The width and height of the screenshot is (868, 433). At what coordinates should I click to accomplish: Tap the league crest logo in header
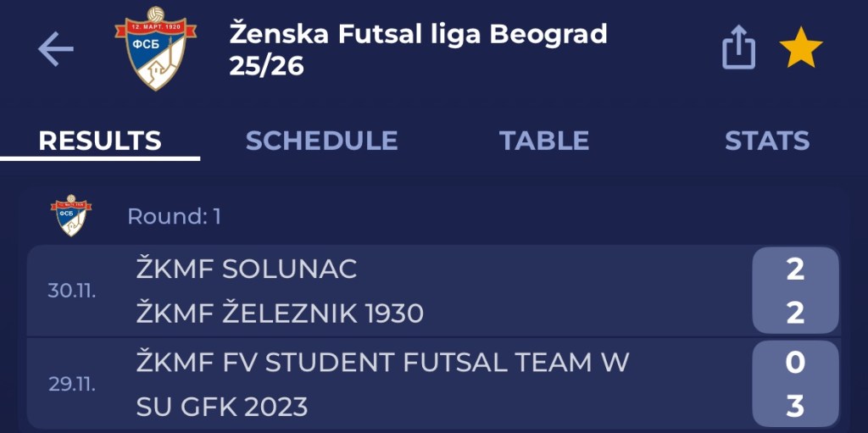coord(155,49)
